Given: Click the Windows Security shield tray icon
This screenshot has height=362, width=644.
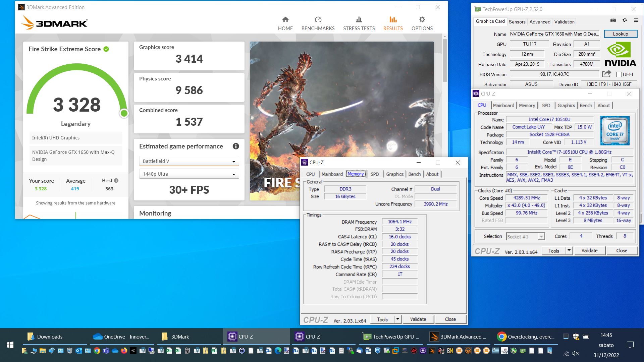Looking at the screenshot, I should (576, 336).
